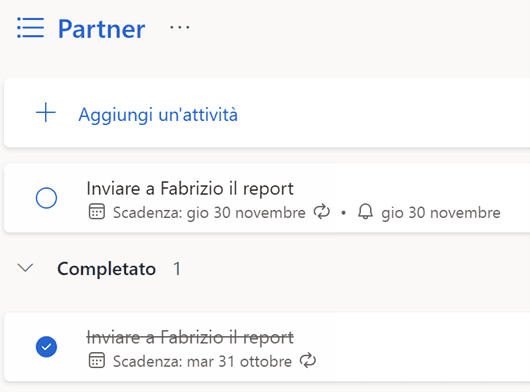
Task: Click the repeat icon on the November task
Action: click(x=321, y=212)
